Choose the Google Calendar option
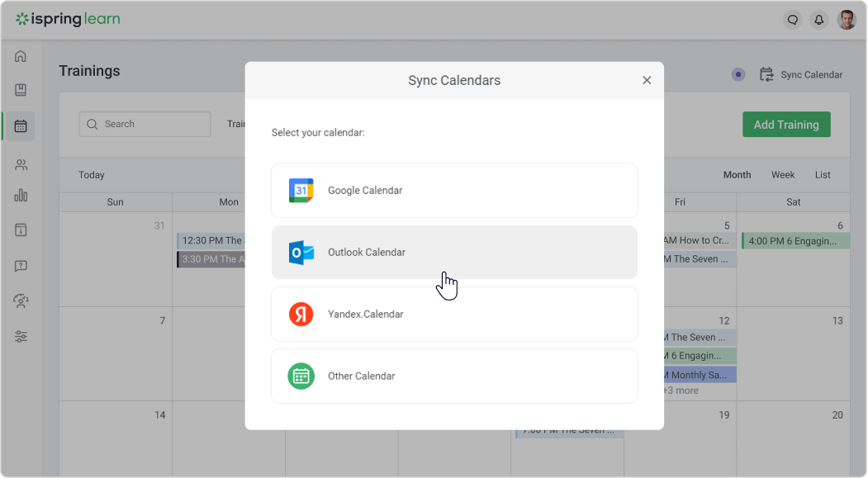 click(454, 191)
